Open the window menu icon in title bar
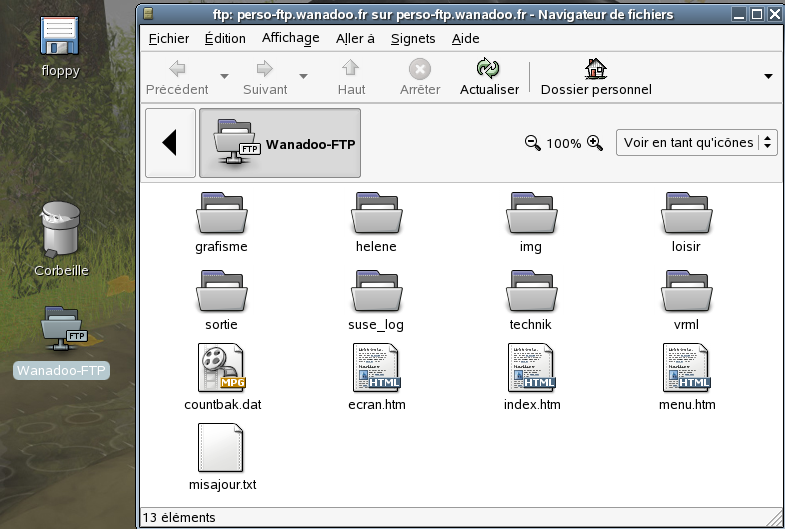This screenshot has width=785, height=529. point(148,14)
